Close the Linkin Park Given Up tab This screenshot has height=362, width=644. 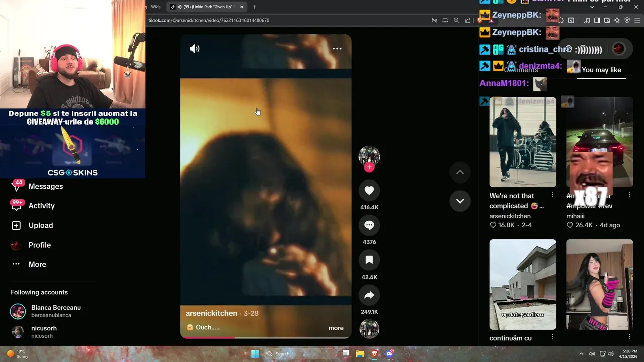click(x=242, y=7)
